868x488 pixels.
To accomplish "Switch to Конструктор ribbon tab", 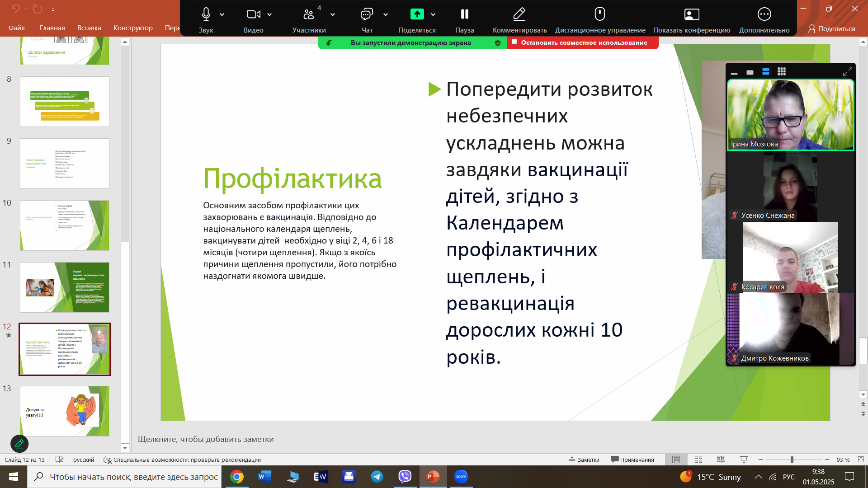I will [x=133, y=28].
